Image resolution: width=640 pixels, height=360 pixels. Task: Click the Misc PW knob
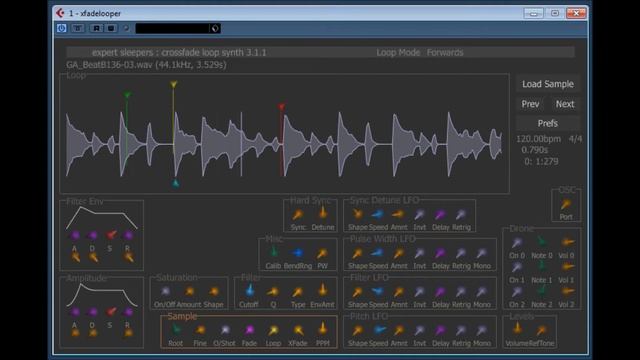(x=322, y=253)
